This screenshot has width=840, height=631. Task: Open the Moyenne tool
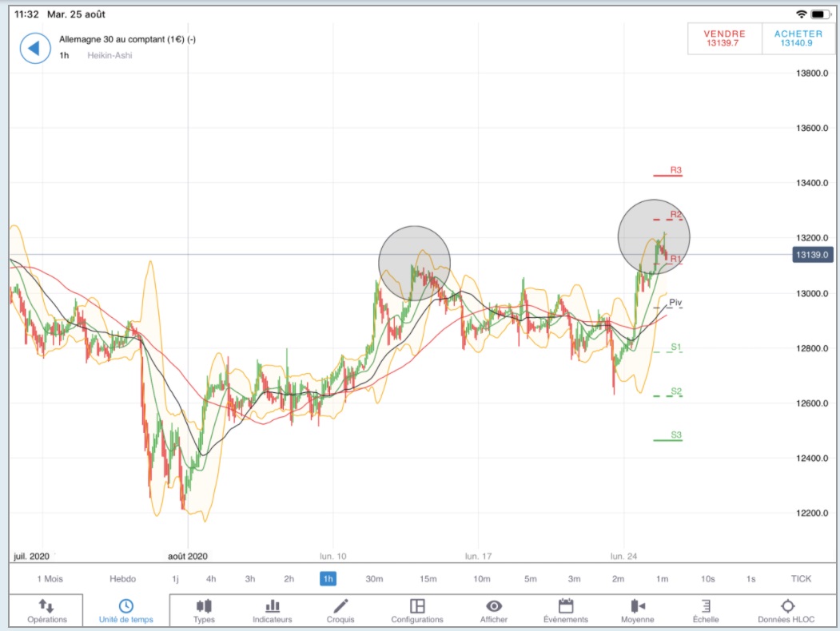tap(637, 611)
